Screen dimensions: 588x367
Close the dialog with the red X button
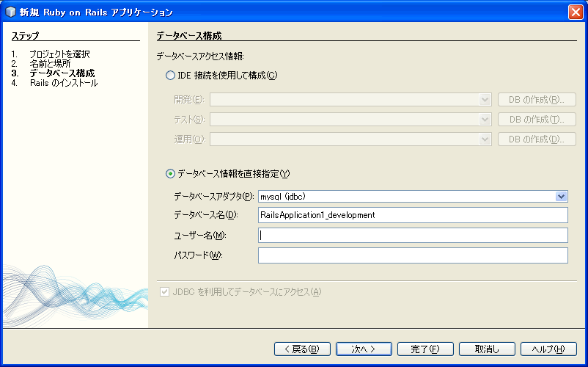(x=576, y=12)
